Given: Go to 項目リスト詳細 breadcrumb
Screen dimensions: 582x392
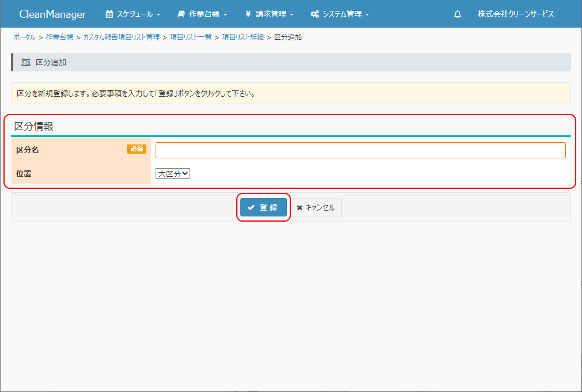Looking at the screenshot, I should point(243,37).
